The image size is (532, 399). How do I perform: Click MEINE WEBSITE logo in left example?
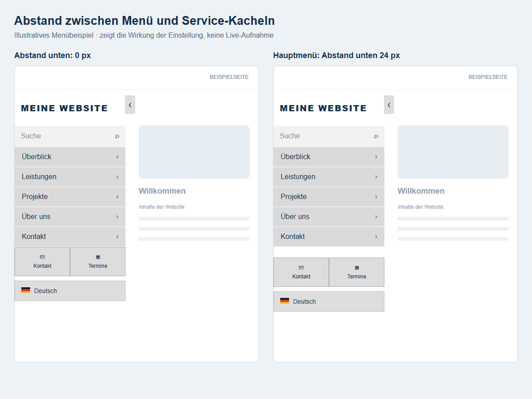65,108
